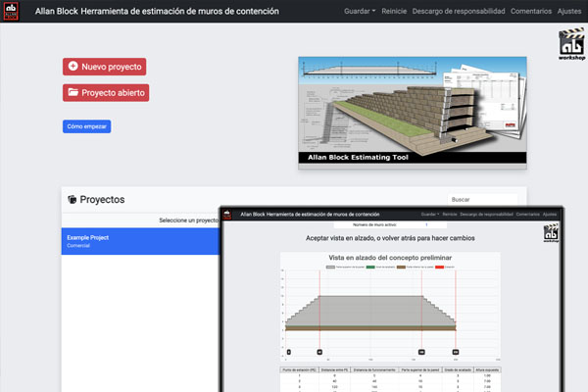Screen dimensions: 588x392
Task: Click the open-folder icon on Proyecto abierto
Action: 73,92
